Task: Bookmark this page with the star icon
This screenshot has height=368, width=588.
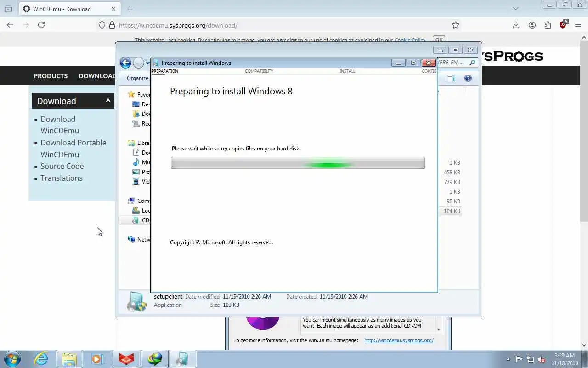Action: pyautogui.click(x=455, y=25)
